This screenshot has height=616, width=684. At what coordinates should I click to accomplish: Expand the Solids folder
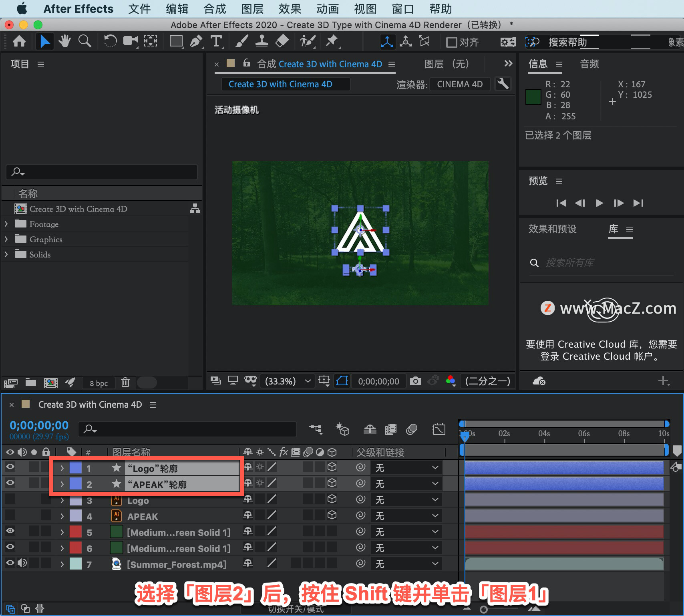click(x=6, y=254)
